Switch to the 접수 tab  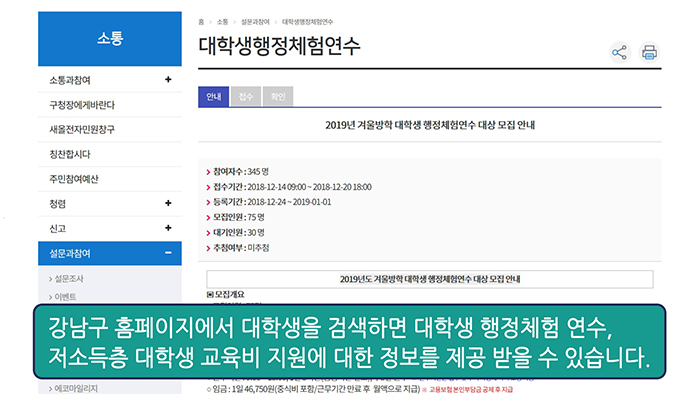click(246, 97)
